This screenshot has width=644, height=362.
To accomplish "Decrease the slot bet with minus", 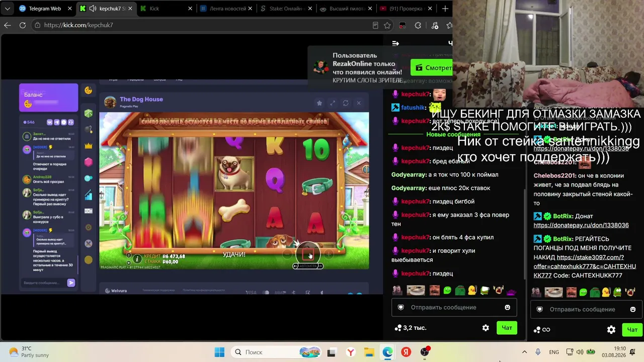I will pos(287,254).
